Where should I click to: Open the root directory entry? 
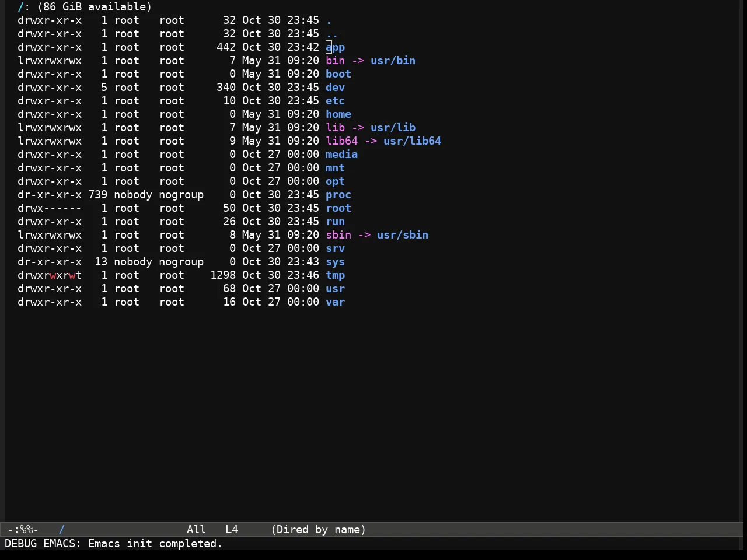(x=338, y=208)
